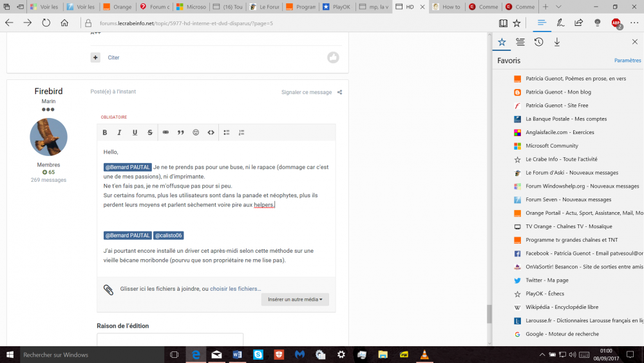
Task: Open the Downloads tab in hub
Action: click(x=557, y=42)
